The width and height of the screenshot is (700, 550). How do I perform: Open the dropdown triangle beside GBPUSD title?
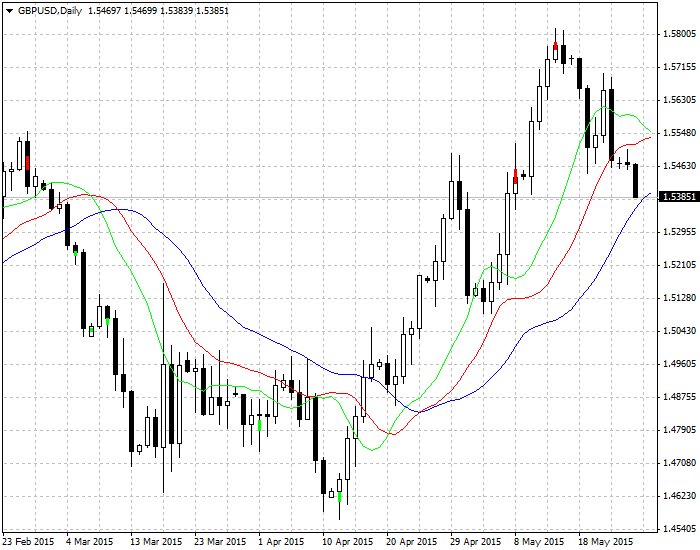(x=9, y=9)
